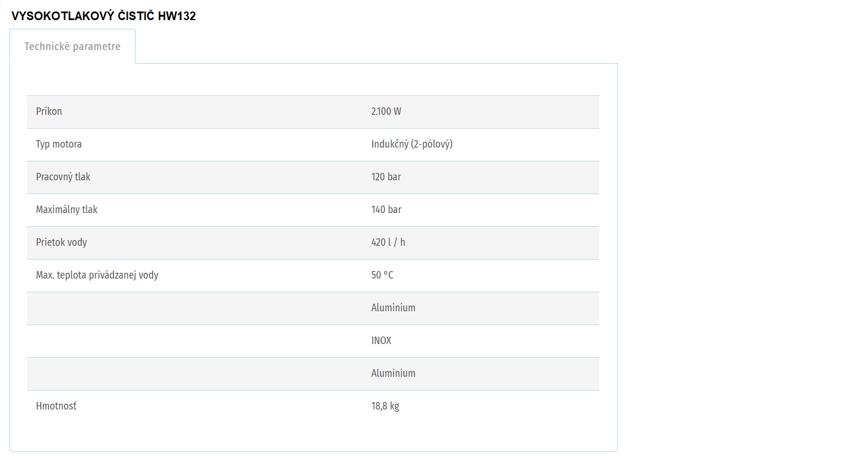Click the 120 bar value

point(386,177)
